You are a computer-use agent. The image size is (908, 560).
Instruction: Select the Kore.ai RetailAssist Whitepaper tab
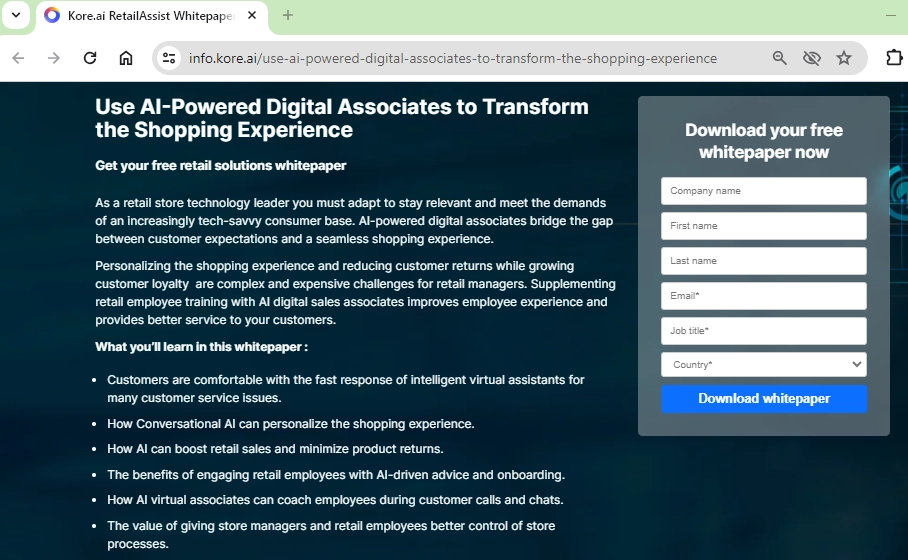pos(152,16)
